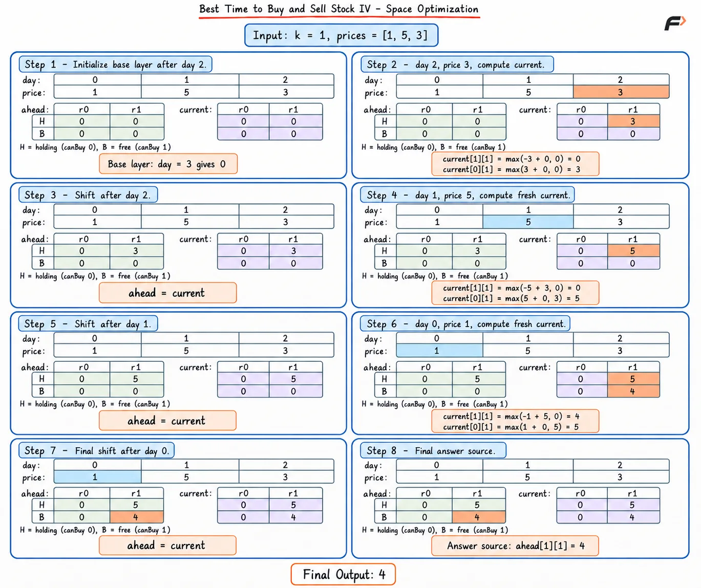Screen dimensions: 701x588
Task: Click the orange current cell '4' in Step 6
Action: 633,391
